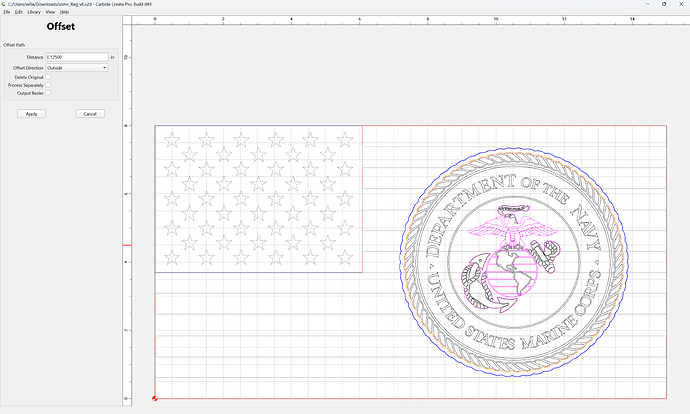This screenshot has width=690, height=414.
Task: Cancel the Offset operation
Action: pyautogui.click(x=90, y=114)
